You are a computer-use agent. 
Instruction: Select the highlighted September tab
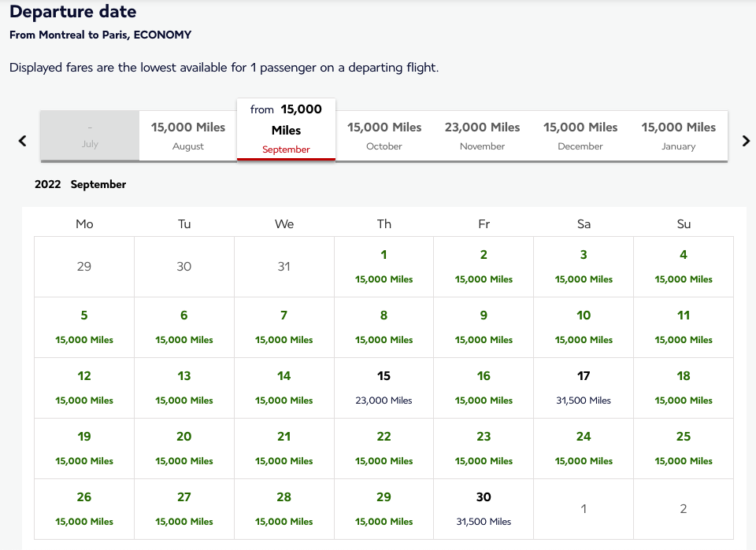tap(286, 129)
